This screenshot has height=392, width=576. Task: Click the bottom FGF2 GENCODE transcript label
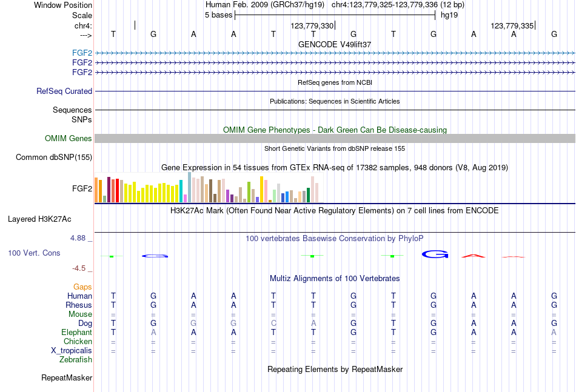point(82,72)
